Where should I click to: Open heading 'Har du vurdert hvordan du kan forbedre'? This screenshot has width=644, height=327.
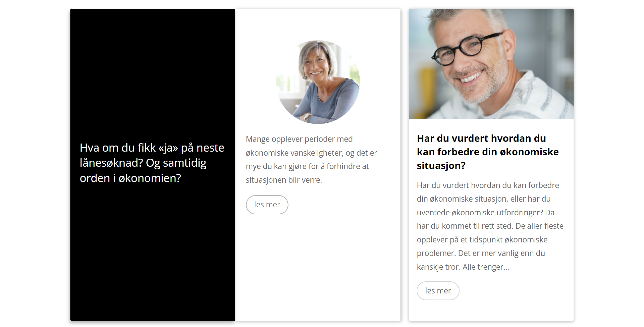(488, 152)
